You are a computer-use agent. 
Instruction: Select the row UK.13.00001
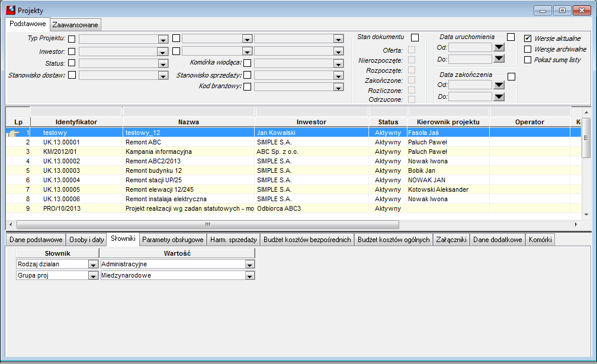click(294, 142)
